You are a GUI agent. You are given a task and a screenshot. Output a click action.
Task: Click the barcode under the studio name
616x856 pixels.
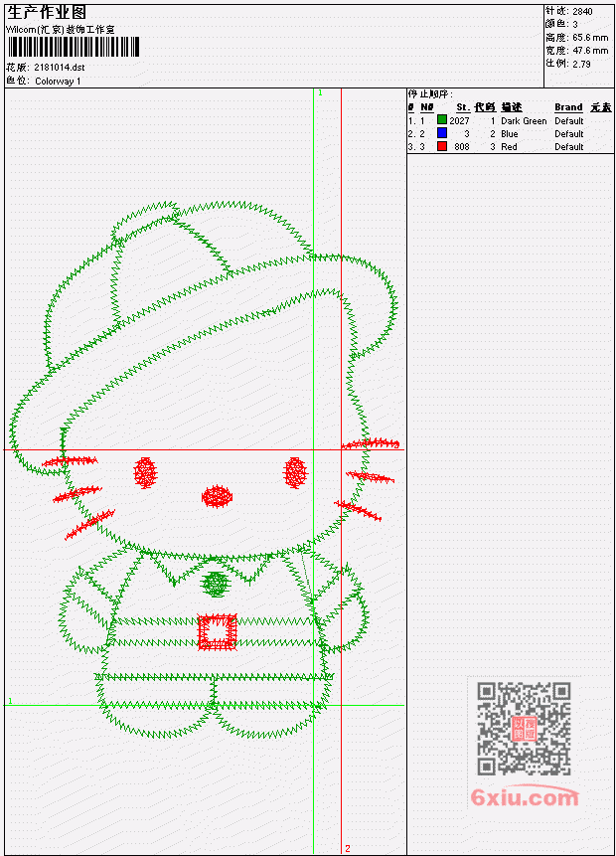(74, 47)
